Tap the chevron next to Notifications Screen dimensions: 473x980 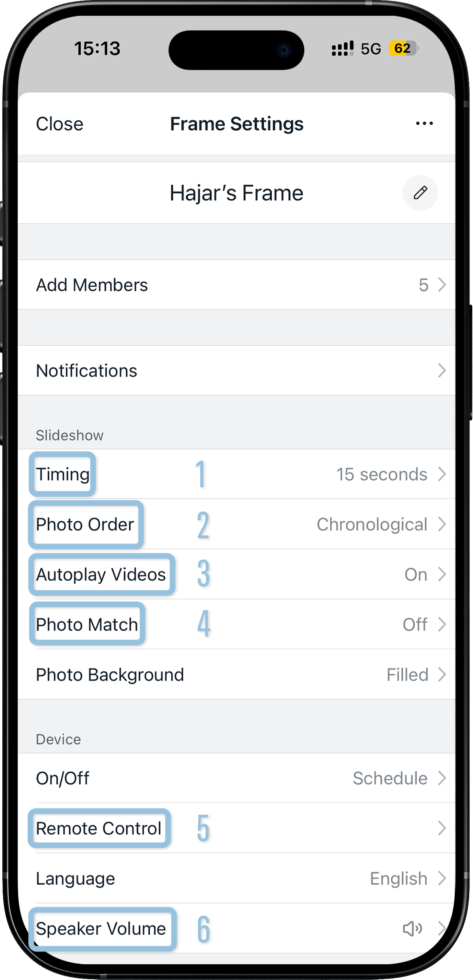tap(441, 370)
